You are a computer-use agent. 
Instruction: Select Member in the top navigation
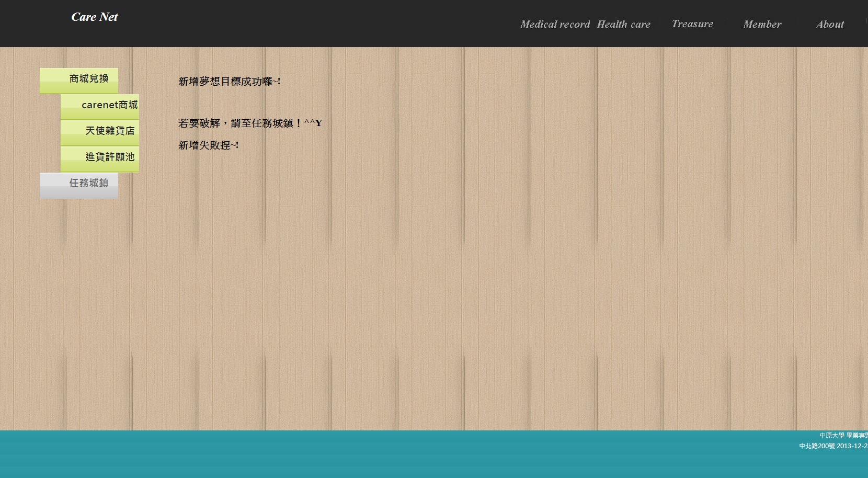click(762, 25)
